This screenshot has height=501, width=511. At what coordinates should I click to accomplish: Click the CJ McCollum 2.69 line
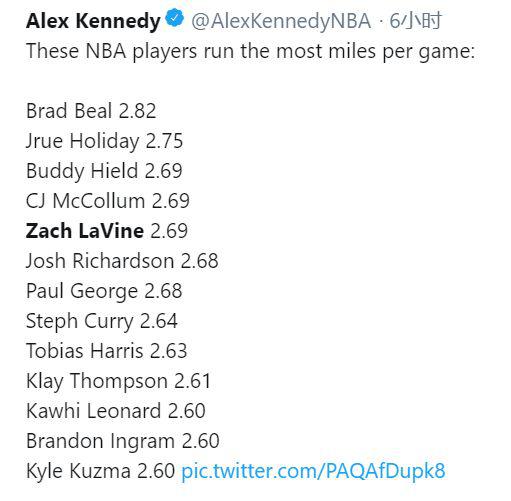tap(108, 201)
